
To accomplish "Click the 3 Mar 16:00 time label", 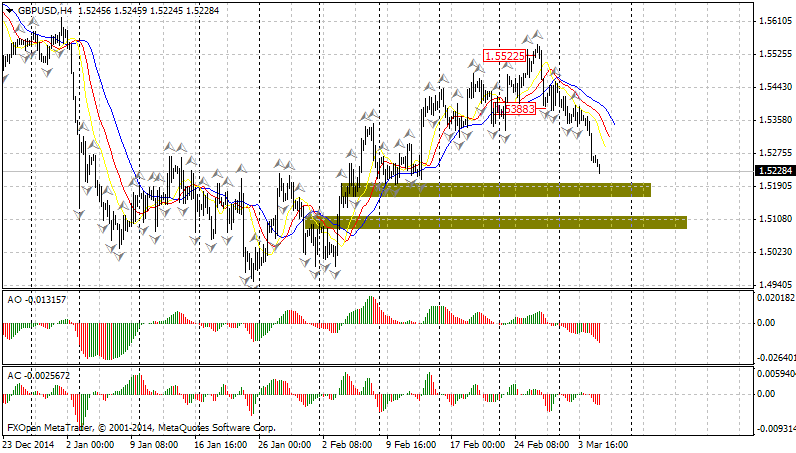I will coord(601,444).
